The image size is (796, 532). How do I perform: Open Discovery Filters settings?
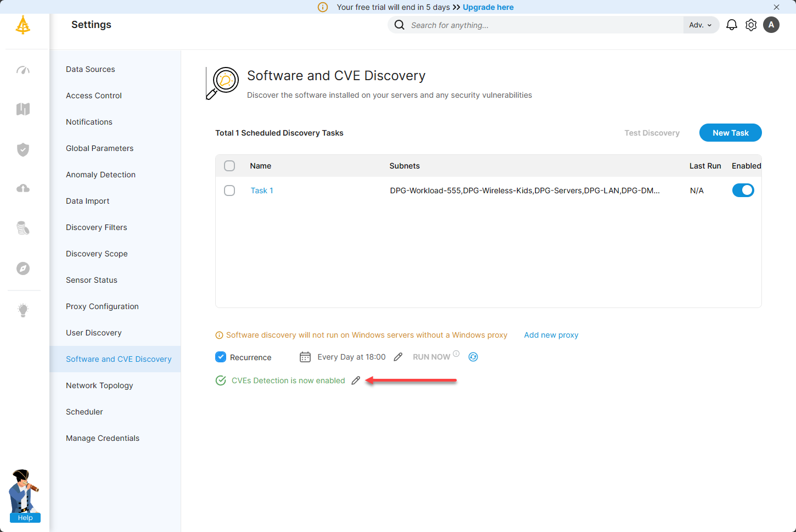97,227
